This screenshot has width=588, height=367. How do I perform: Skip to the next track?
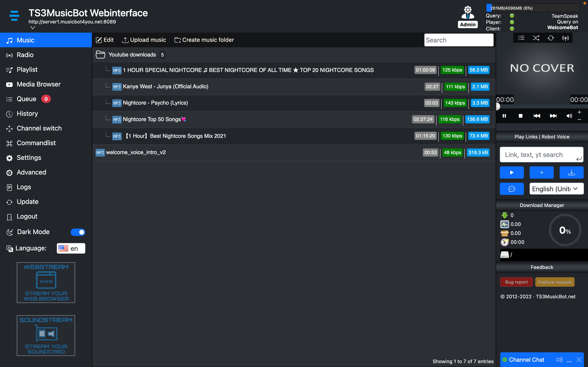pos(553,116)
